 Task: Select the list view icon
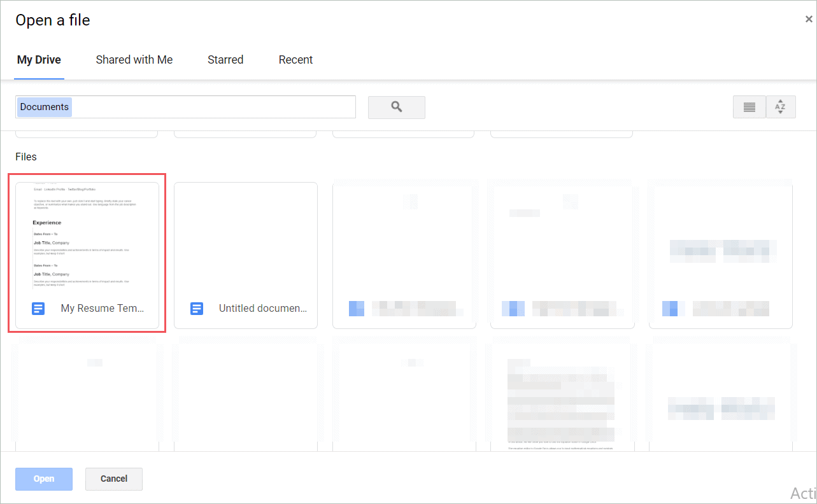[x=749, y=107]
